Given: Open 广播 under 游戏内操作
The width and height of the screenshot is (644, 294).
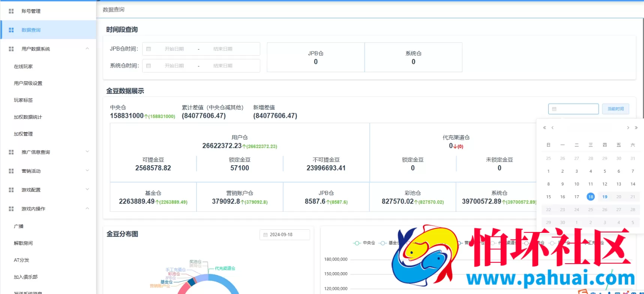Looking at the screenshot, I should click(19, 226).
